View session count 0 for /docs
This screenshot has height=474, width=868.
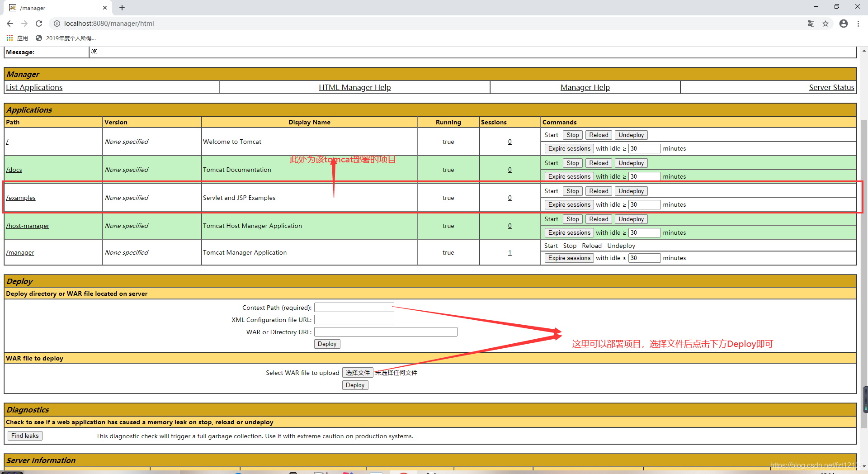point(509,170)
